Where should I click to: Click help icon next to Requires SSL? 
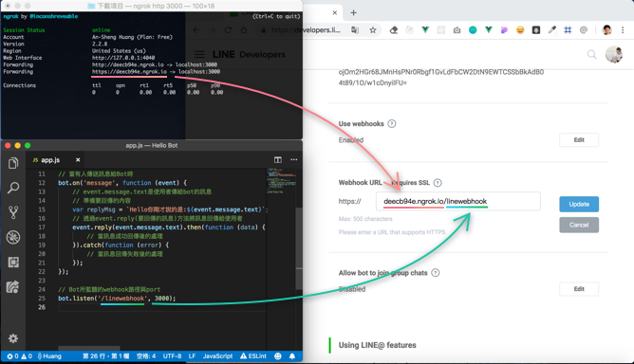click(x=438, y=183)
